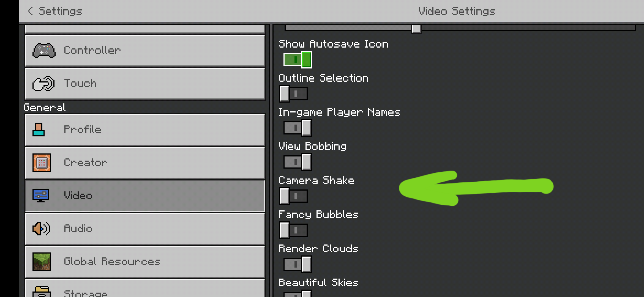Click the Touch settings label
Screen dimensions: 644x297
pyautogui.click(x=80, y=83)
